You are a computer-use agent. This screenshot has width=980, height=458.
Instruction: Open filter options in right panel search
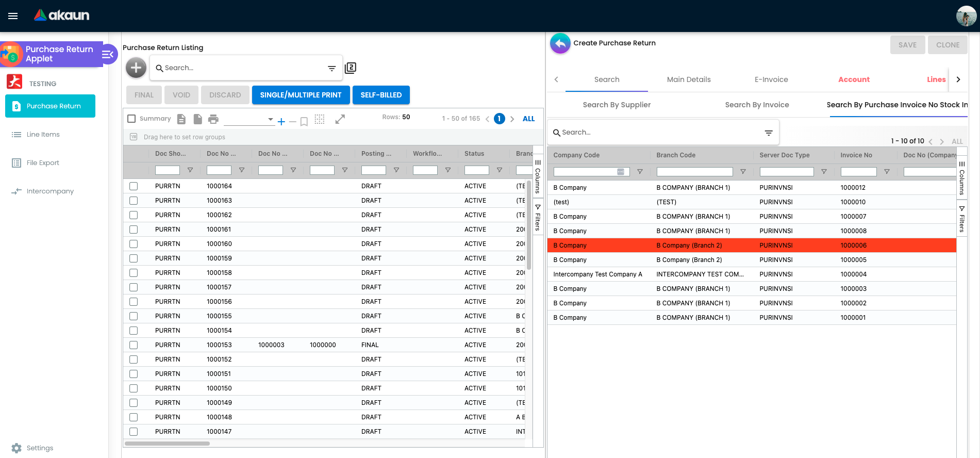tap(768, 133)
